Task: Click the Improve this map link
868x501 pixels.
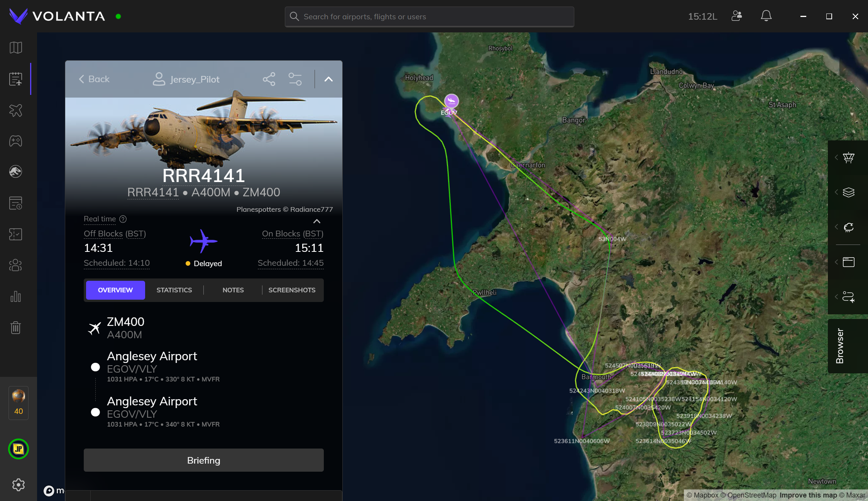Action: pyautogui.click(x=808, y=495)
